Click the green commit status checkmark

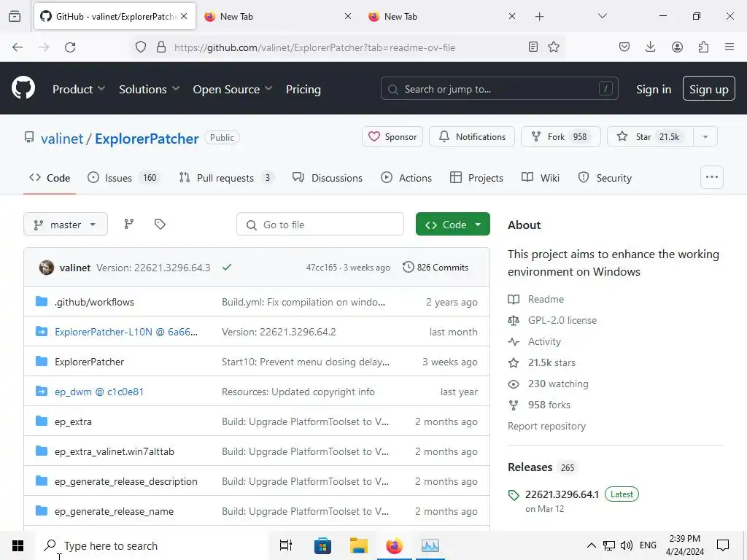pyautogui.click(x=227, y=267)
